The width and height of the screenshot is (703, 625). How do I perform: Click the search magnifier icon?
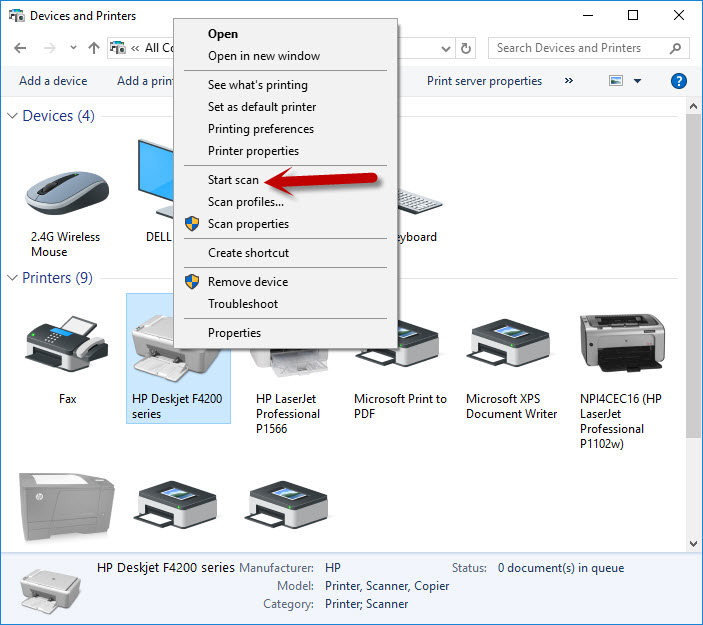(x=675, y=48)
